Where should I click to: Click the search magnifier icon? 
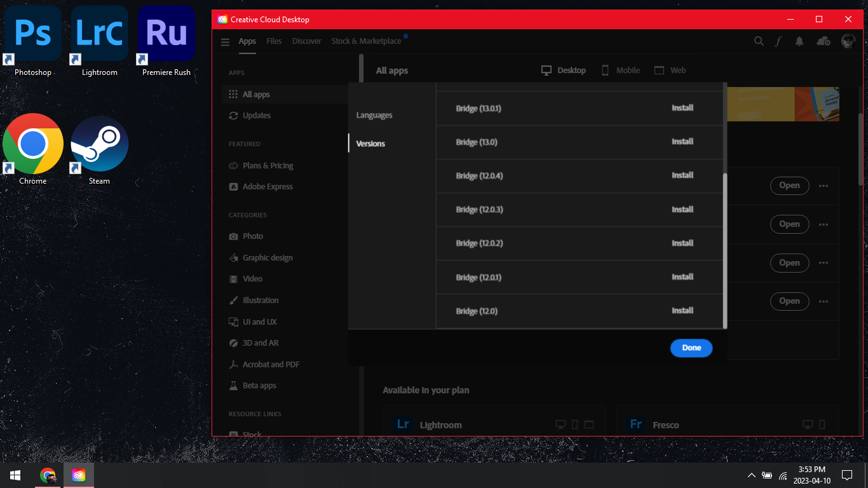pyautogui.click(x=759, y=41)
